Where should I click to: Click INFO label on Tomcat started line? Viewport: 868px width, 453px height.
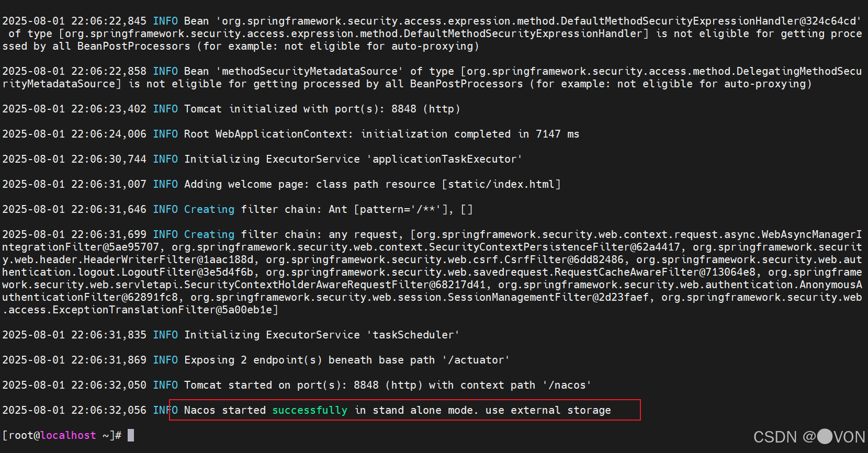pos(165,385)
